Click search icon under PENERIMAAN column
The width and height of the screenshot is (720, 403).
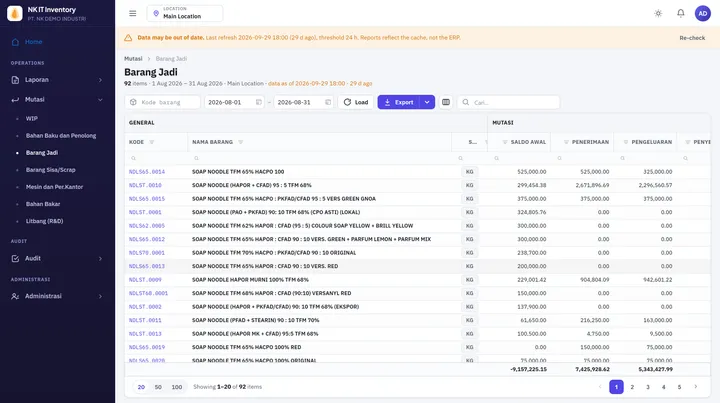(x=559, y=158)
